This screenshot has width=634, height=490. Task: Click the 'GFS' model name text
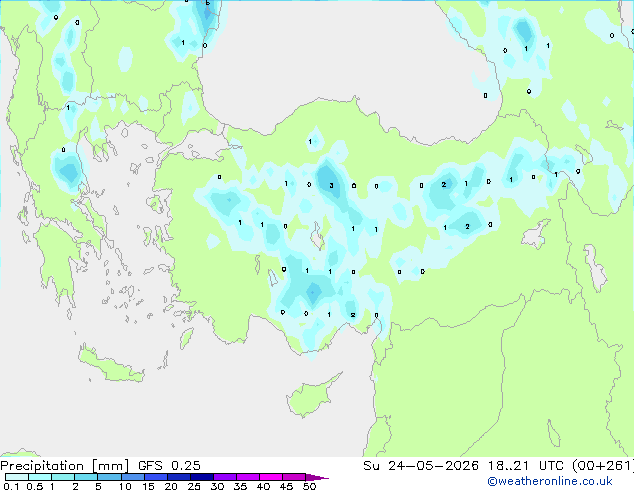[x=150, y=466]
